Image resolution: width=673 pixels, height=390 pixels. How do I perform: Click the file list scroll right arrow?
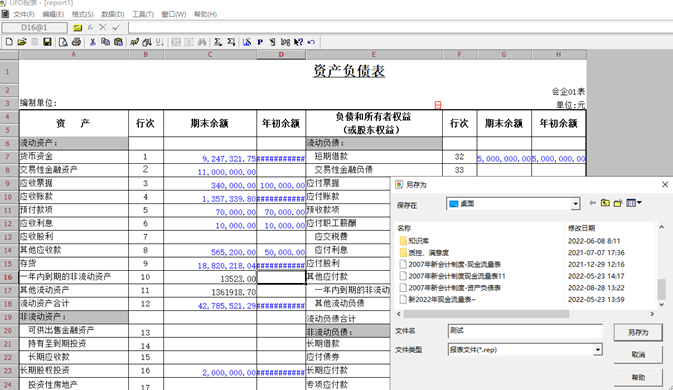tap(652, 314)
